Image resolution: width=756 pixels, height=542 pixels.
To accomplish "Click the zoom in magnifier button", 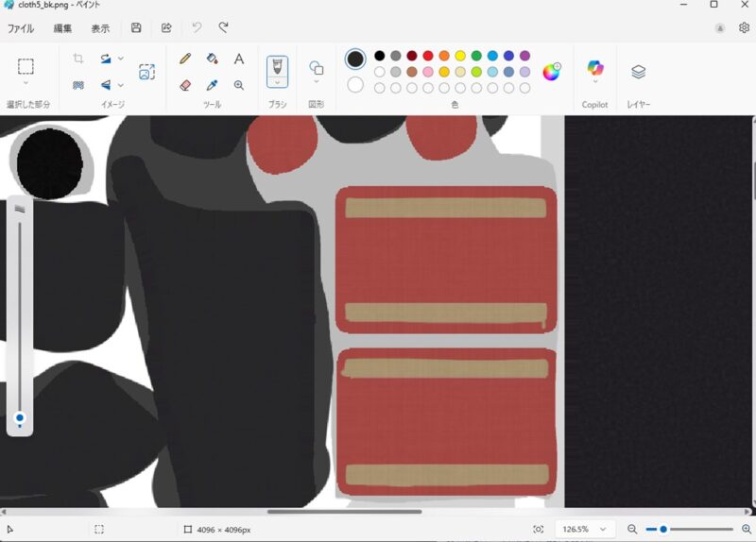I will click(x=747, y=530).
